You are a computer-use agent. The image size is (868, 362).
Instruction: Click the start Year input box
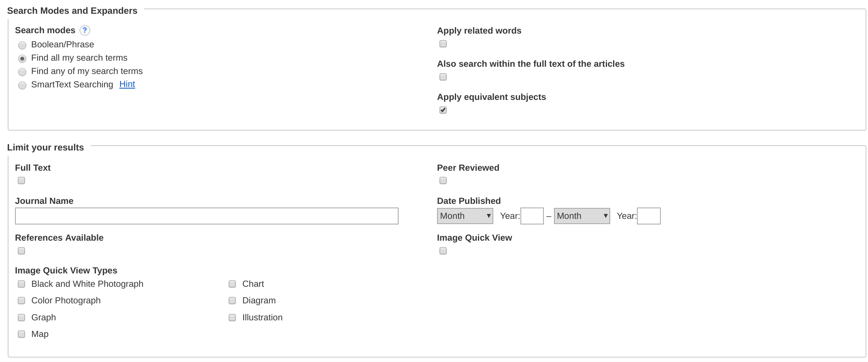click(532, 216)
